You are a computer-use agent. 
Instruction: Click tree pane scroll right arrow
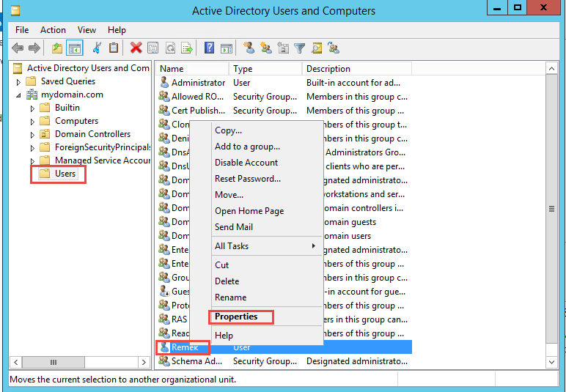pyautogui.click(x=144, y=362)
